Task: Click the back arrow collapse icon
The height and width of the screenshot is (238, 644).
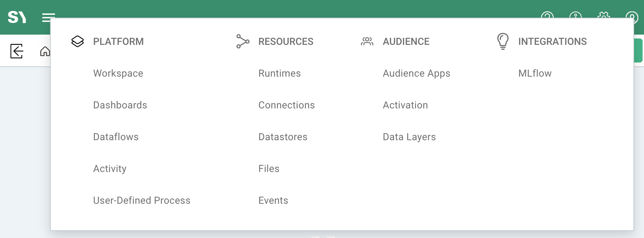Action: coord(17,51)
